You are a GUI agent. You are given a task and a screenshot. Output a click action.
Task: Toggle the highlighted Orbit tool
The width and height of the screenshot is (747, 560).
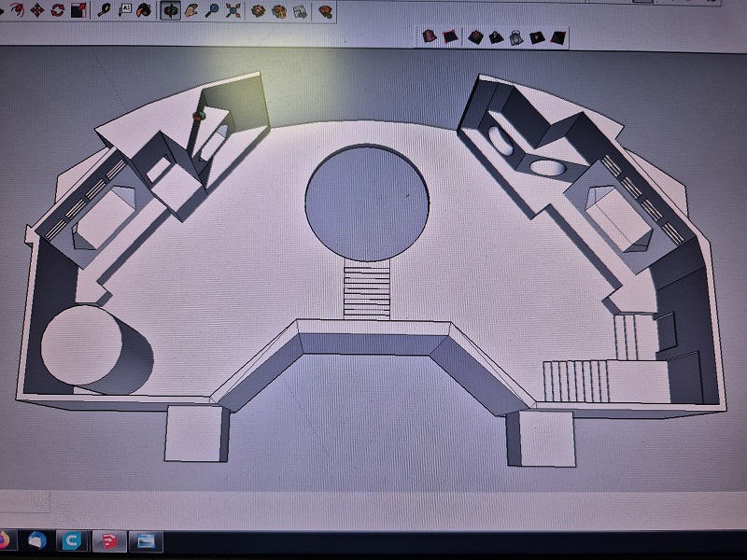tap(171, 10)
